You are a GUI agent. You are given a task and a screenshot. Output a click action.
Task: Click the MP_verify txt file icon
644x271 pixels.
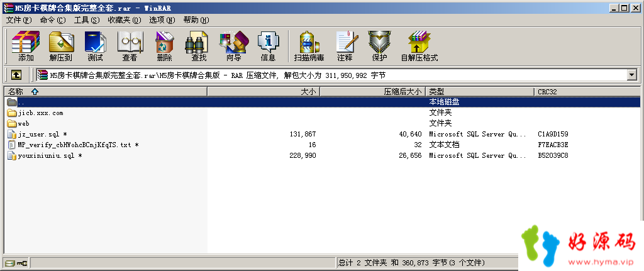coord(11,145)
